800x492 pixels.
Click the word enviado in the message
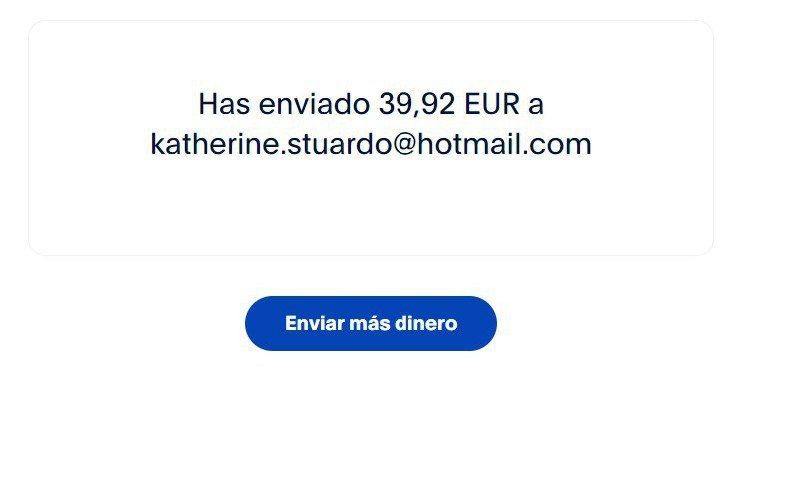(x=314, y=104)
